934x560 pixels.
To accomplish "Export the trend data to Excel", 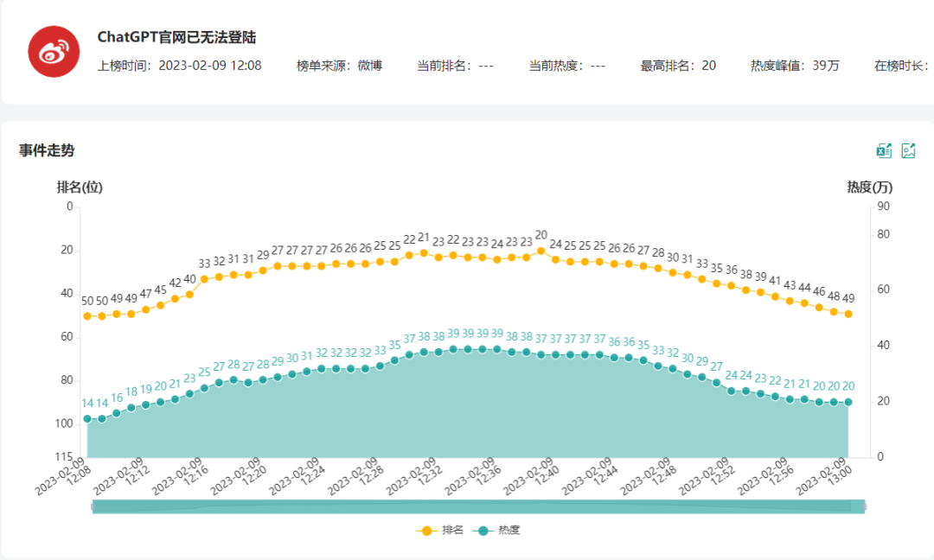I will [884, 151].
